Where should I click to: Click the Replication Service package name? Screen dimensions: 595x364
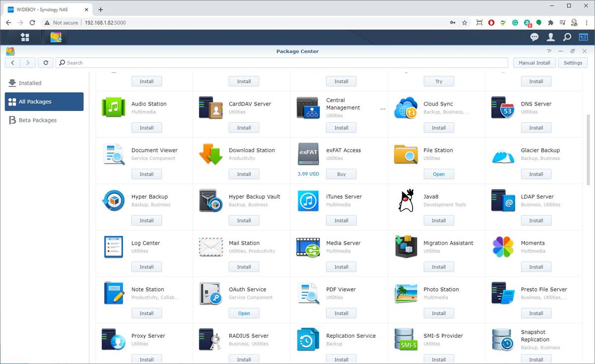coord(351,336)
